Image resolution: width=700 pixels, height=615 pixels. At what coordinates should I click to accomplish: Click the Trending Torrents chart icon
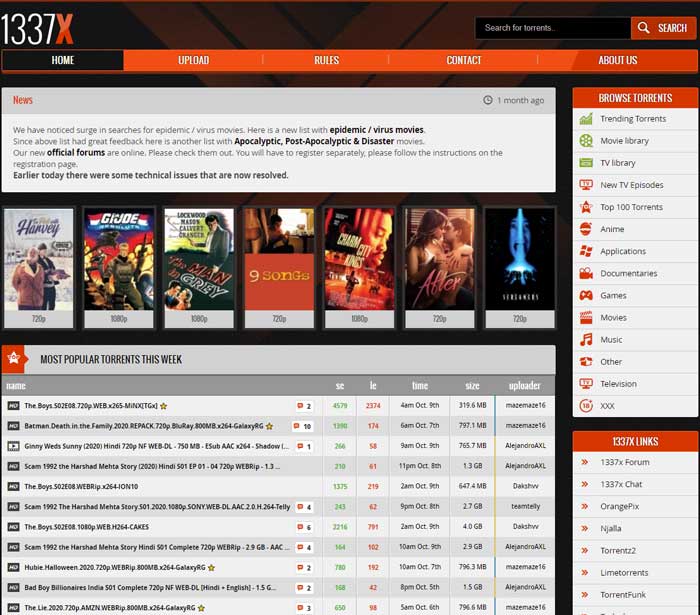(x=586, y=119)
